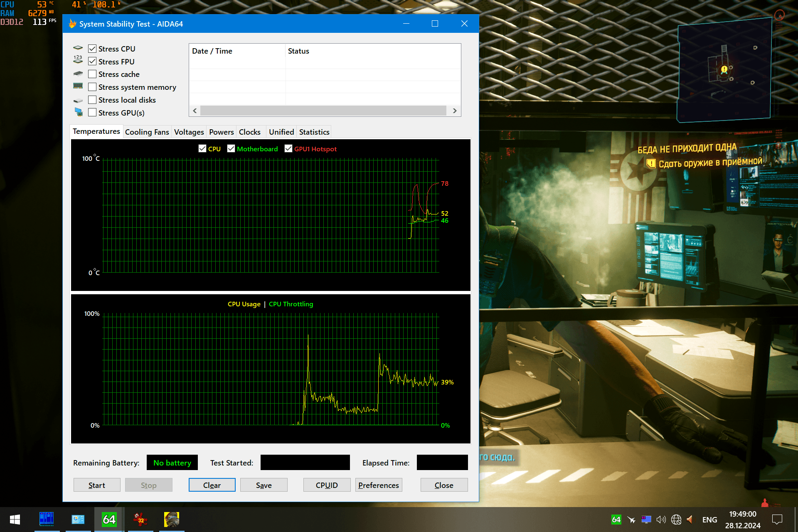Open the Statistics tab
The height and width of the screenshot is (532, 798).
point(314,132)
